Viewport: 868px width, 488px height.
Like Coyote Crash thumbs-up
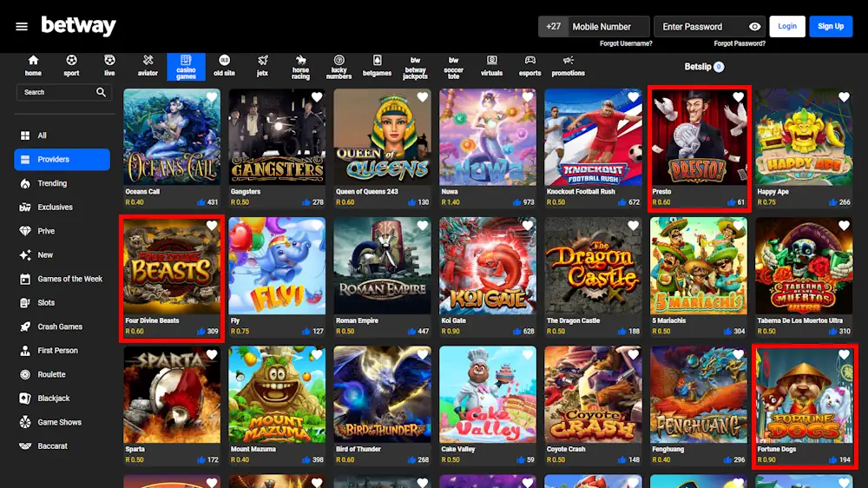tap(622, 459)
